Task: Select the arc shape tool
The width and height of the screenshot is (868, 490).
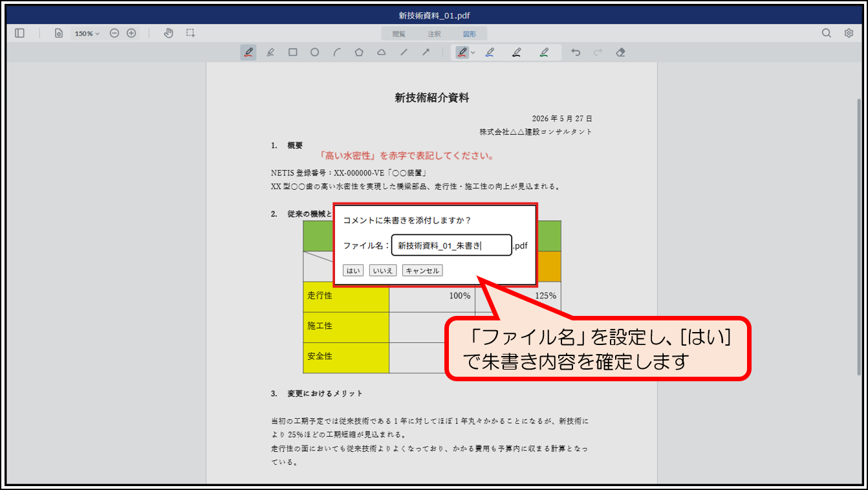Action: point(337,52)
